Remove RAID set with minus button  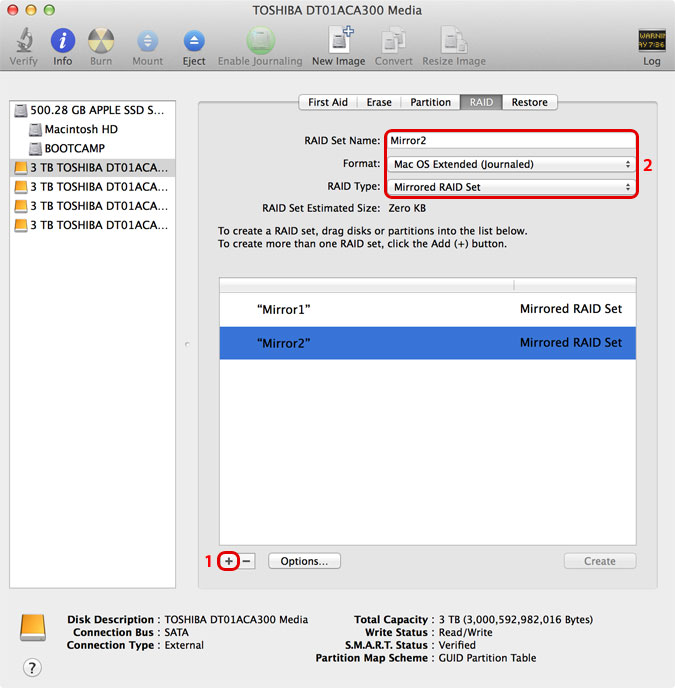247,561
